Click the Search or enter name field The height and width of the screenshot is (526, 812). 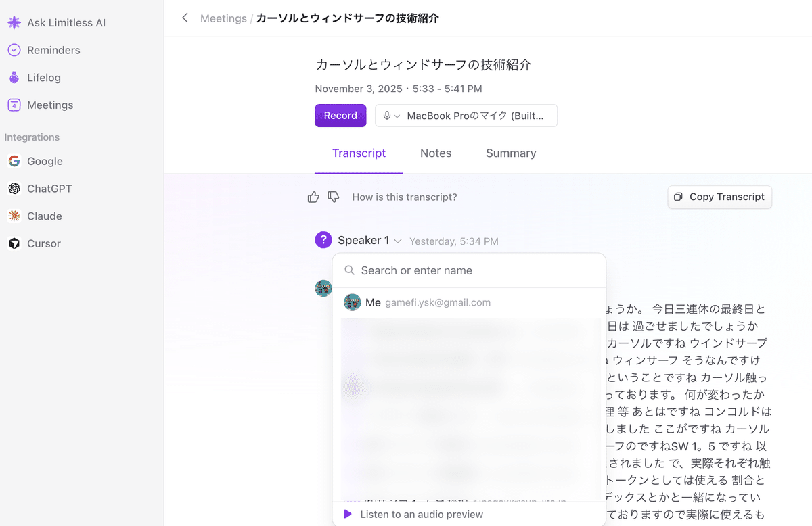click(474, 270)
